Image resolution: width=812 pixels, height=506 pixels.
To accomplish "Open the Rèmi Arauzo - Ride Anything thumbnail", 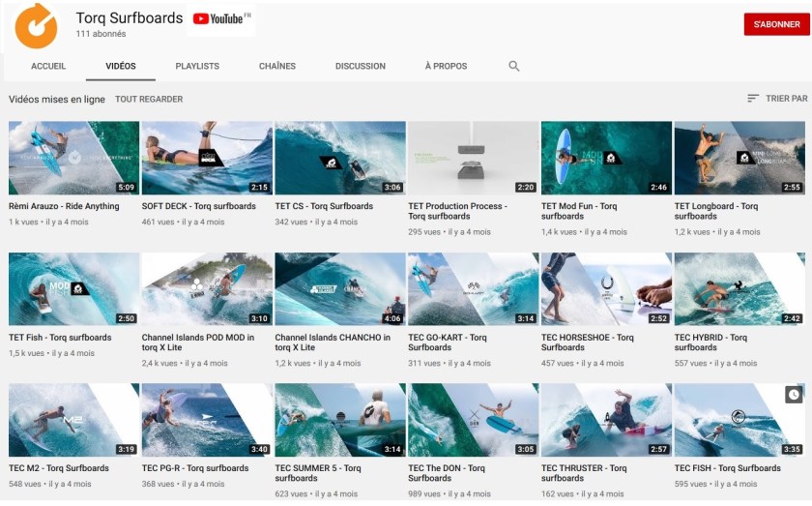I will [x=73, y=158].
